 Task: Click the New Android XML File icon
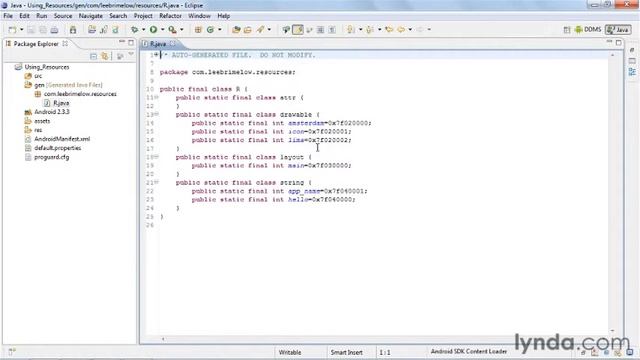116,30
